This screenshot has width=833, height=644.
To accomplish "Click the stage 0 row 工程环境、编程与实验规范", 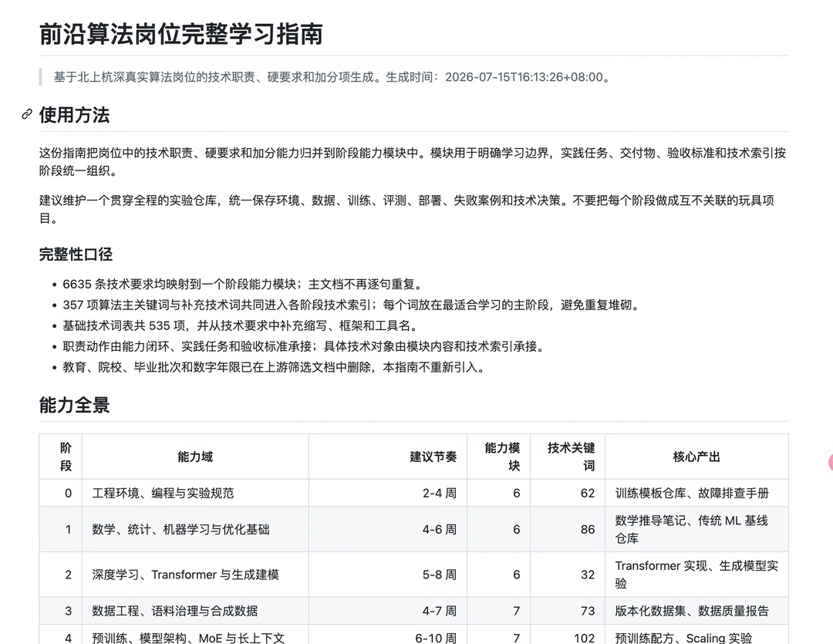I will [x=163, y=493].
